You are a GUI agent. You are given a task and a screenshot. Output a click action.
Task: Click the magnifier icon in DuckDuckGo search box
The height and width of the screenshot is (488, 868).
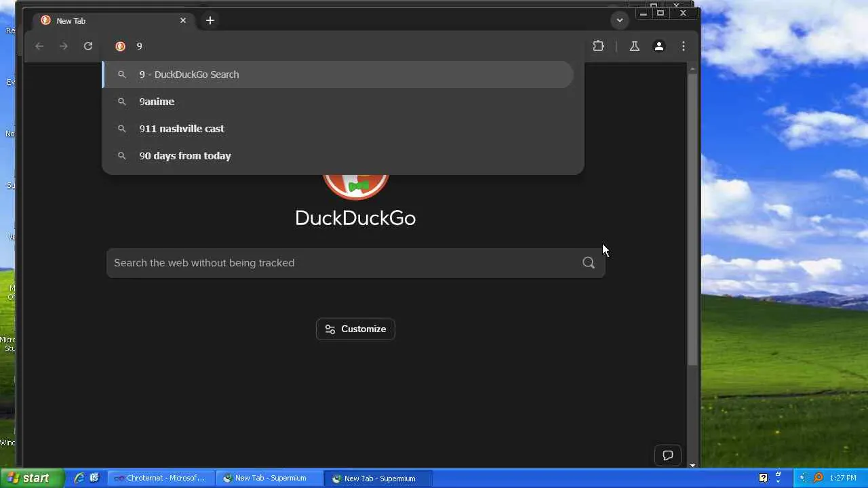pyautogui.click(x=589, y=263)
